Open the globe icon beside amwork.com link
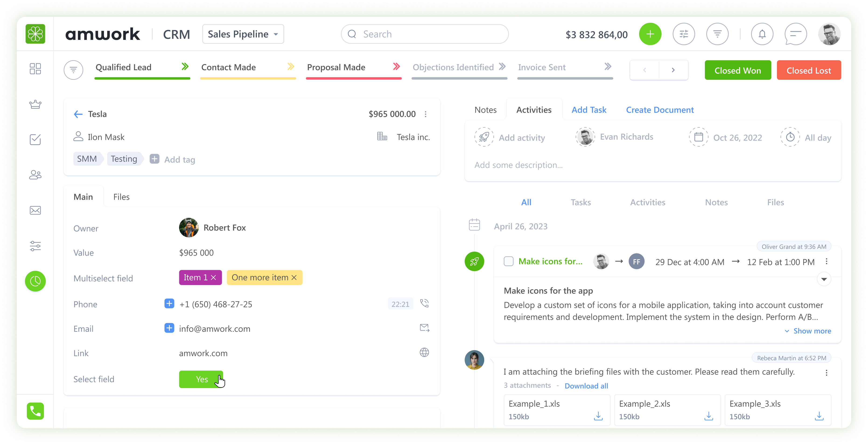This screenshot has width=868, height=445. pos(424,352)
